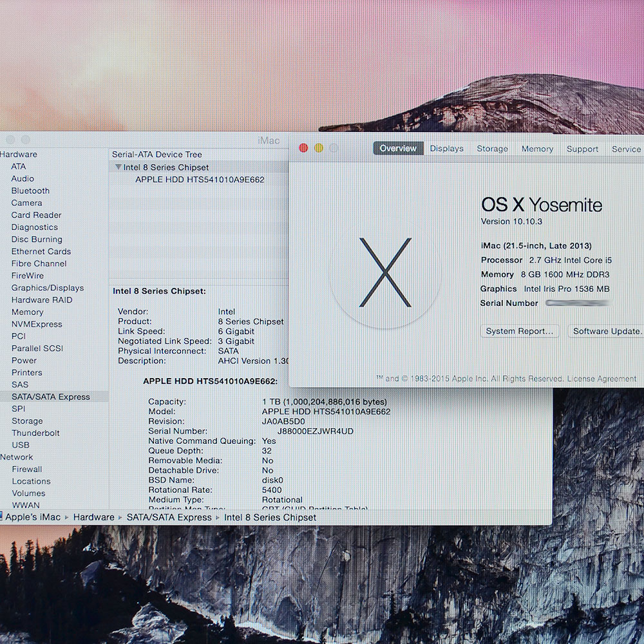The width and height of the screenshot is (644, 644).
Task: Click SATA/SATA Express in path bar
Action: click(x=169, y=517)
